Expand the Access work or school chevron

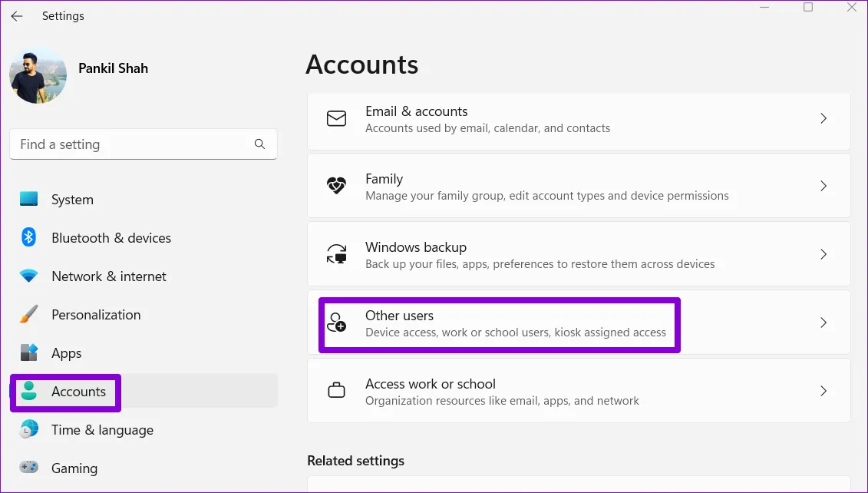(x=823, y=390)
